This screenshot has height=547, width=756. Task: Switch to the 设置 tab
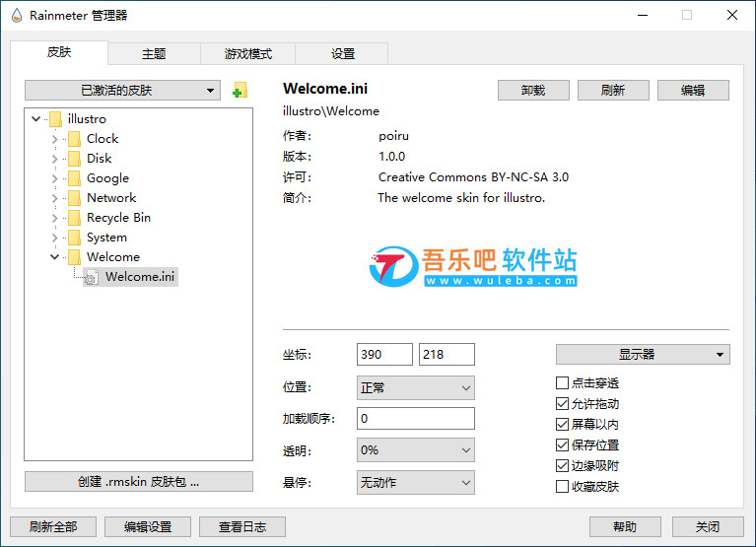coord(342,54)
